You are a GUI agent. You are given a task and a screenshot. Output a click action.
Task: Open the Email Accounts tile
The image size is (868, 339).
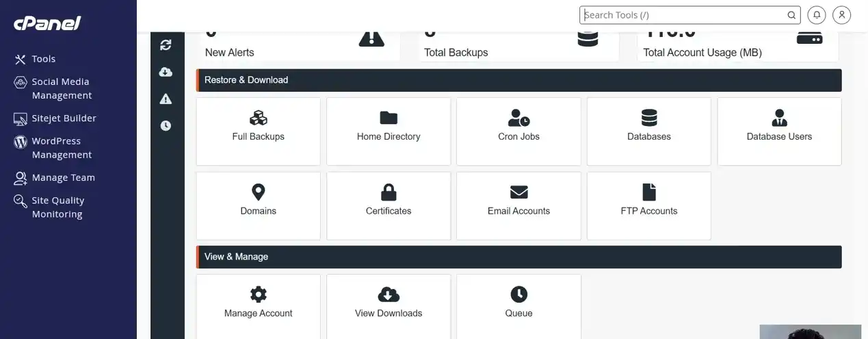click(518, 205)
